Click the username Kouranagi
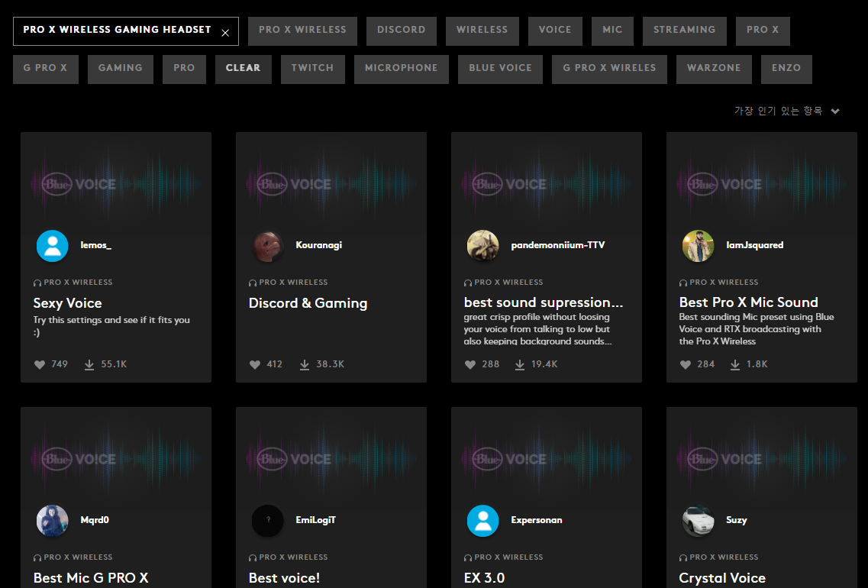This screenshot has width=868, height=588. click(x=319, y=244)
